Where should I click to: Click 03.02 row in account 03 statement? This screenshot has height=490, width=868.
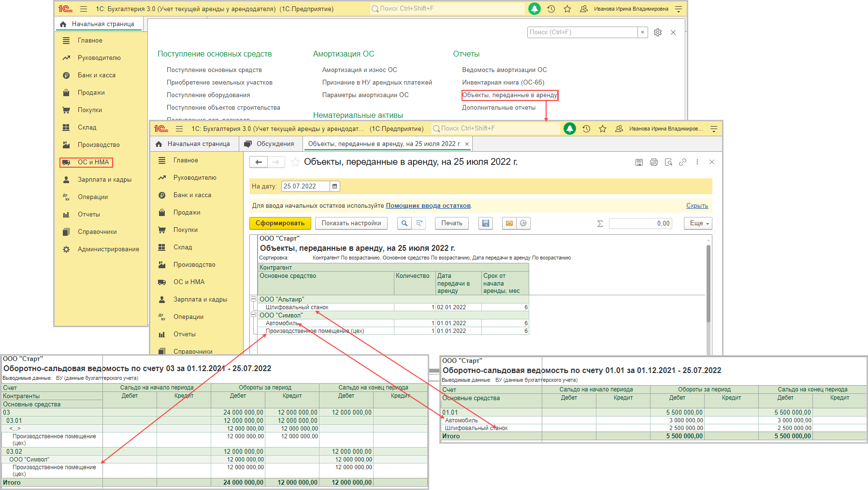pos(215,452)
